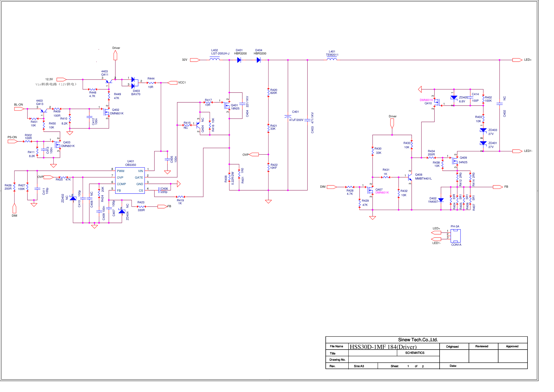Click the 'MMBT4401L' part value text
Image resolution: width=554 pixels, height=392 pixels.
(x=423, y=179)
